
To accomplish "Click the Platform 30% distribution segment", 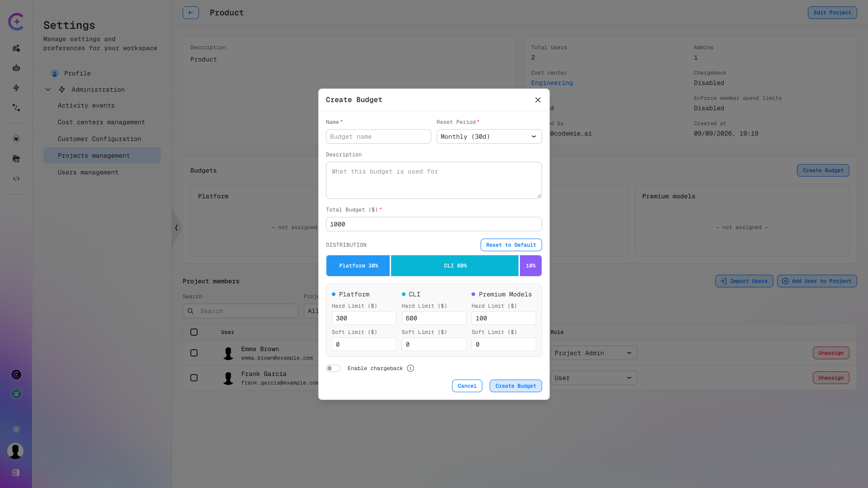I will 358,266.
